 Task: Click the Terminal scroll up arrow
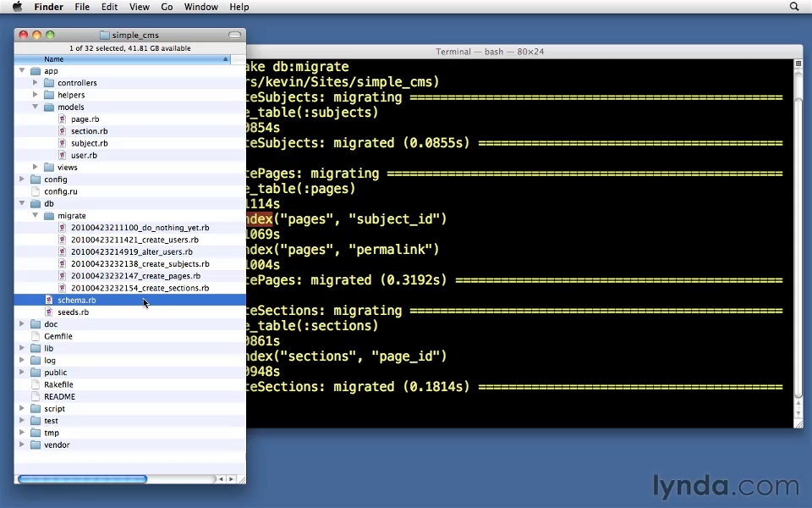[x=798, y=402]
